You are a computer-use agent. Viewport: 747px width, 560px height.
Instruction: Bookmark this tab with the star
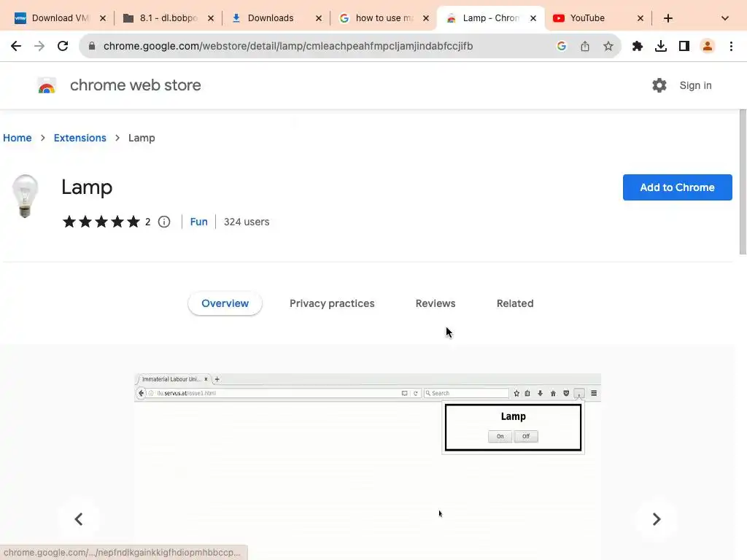(608, 46)
